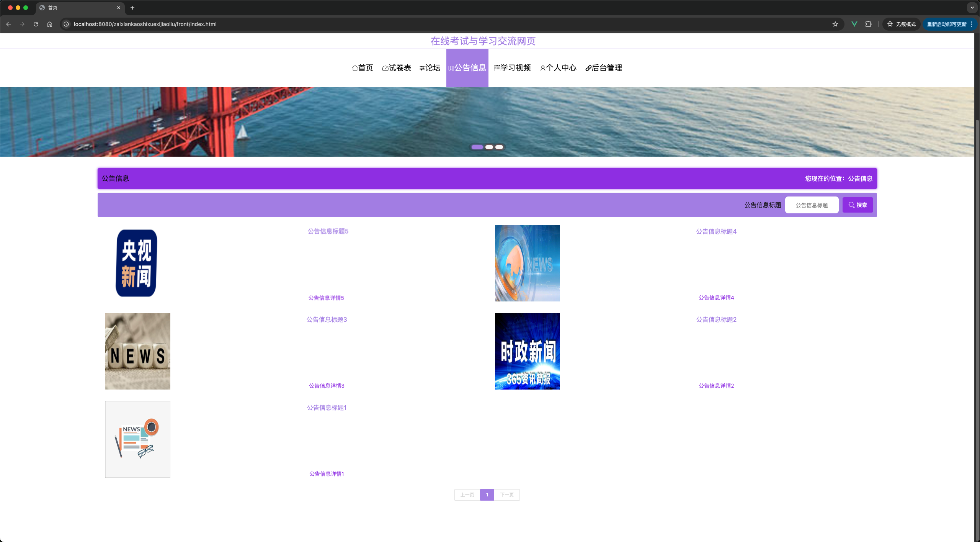Open 个人中心 navigation item
980x542 pixels.
coord(558,68)
